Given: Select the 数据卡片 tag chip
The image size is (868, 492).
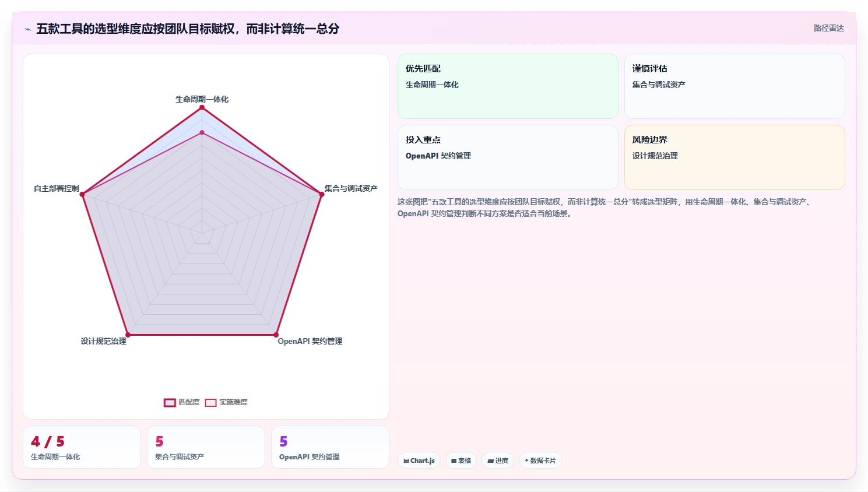Looking at the screenshot, I should [540, 461].
